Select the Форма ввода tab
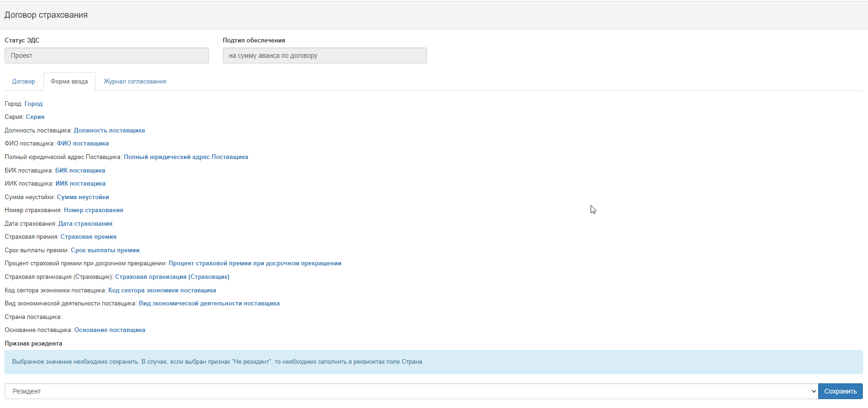This screenshot has height=408, width=868. [69, 82]
